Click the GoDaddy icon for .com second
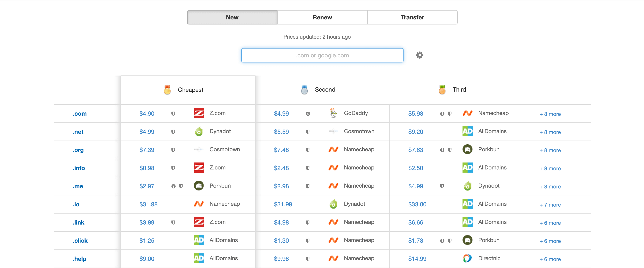This screenshot has height=268, width=644. (333, 113)
